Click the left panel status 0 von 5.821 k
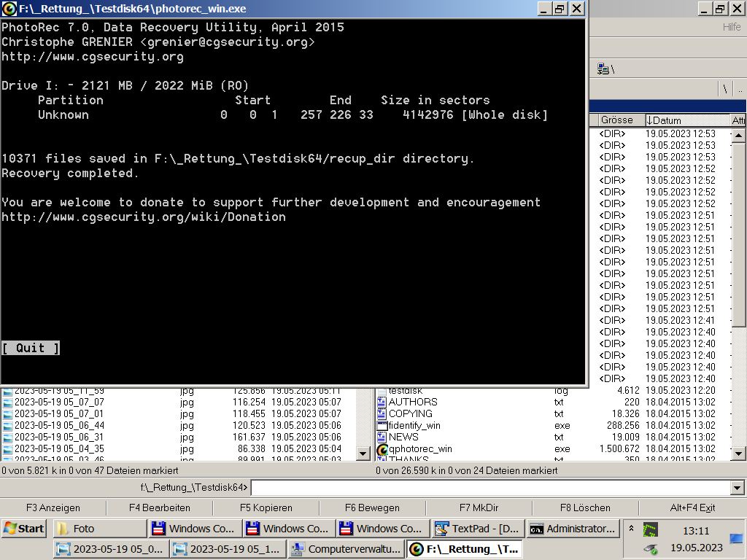Image resolution: width=747 pixels, height=560 pixels. pos(90,470)
